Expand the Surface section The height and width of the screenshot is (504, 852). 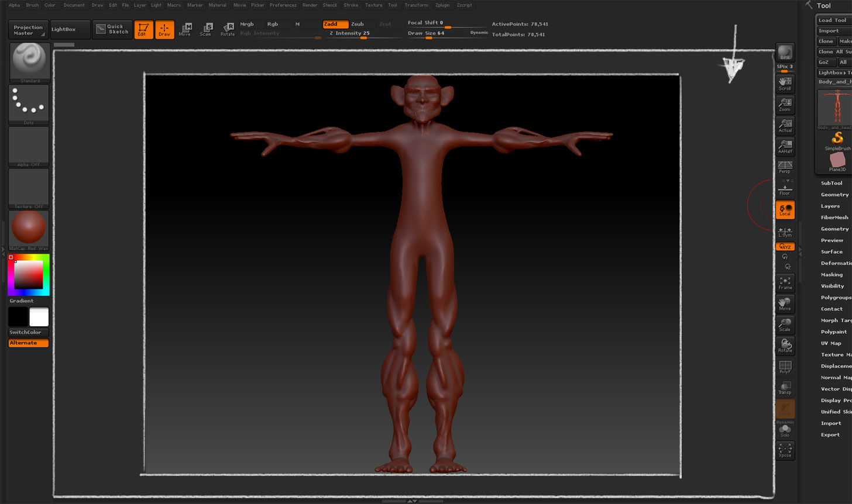pyautogui.click(x=832, y=252)
